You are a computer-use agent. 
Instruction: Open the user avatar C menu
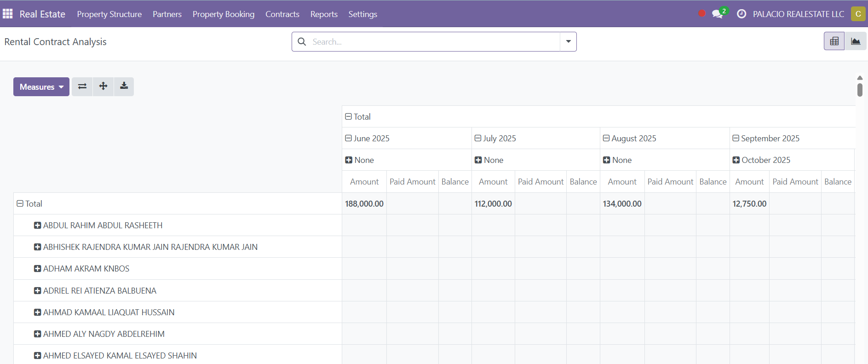(x=858, y=14)
